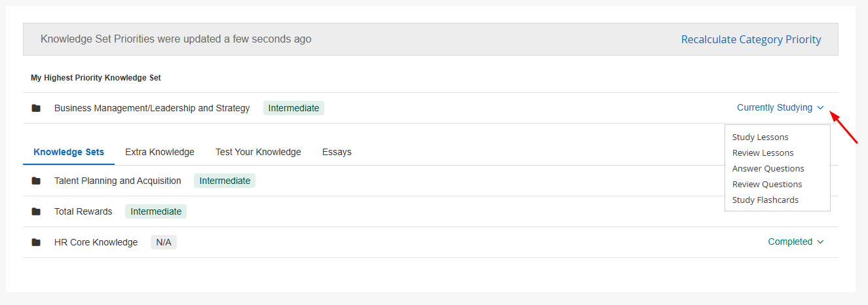
Task: Select Study Lessons from the menu
Action: 760,137
